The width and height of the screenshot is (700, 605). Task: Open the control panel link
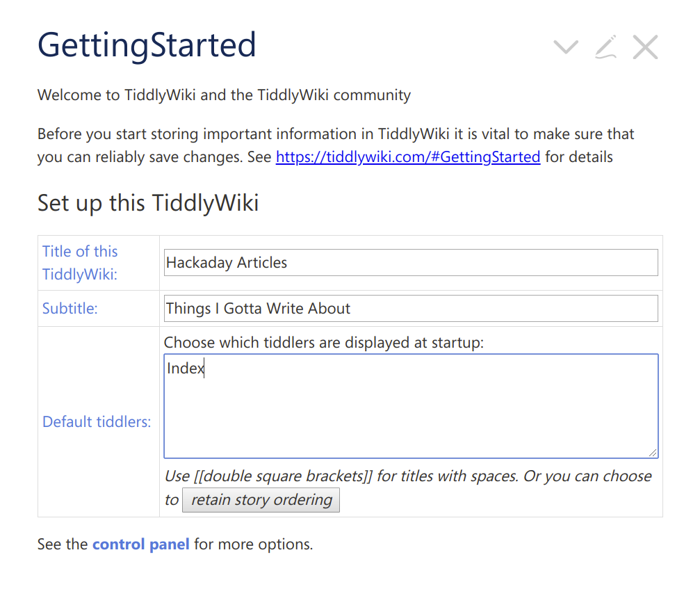[140, 544]
